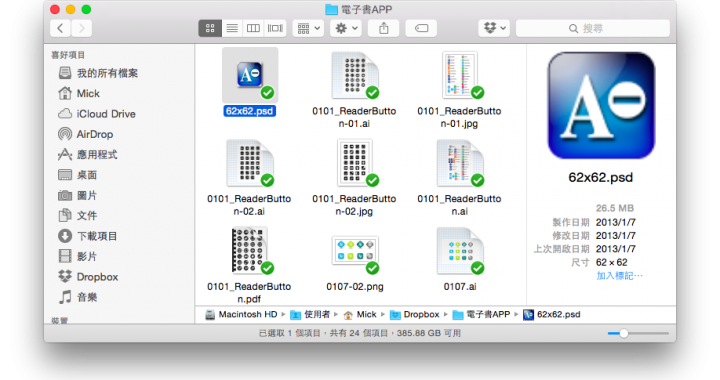This screenshot has width=720, height=380.
Task: Select the 0101_ReaderButton.pdf file
Action: tap(250, 251)
